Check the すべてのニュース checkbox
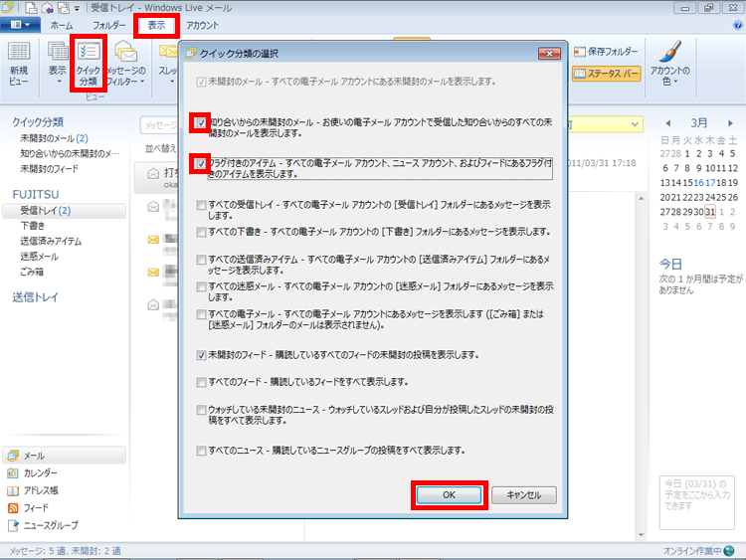The image size is (746, 560). 201,451
